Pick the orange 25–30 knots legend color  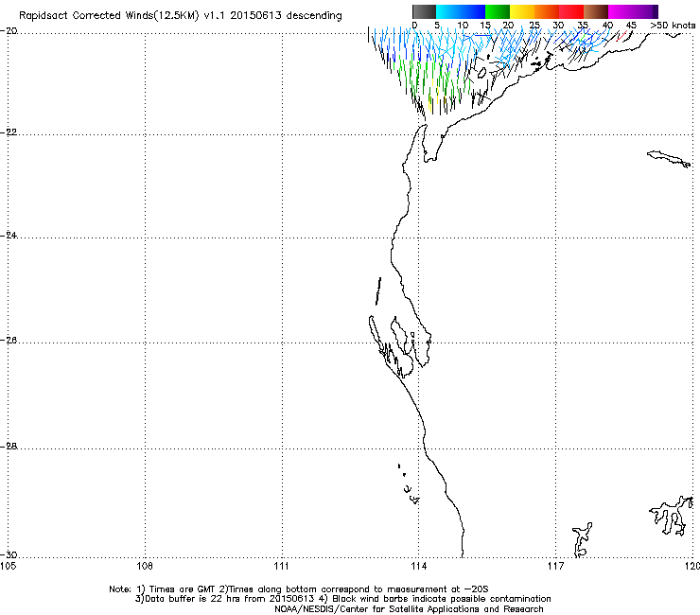pos(547,11)
